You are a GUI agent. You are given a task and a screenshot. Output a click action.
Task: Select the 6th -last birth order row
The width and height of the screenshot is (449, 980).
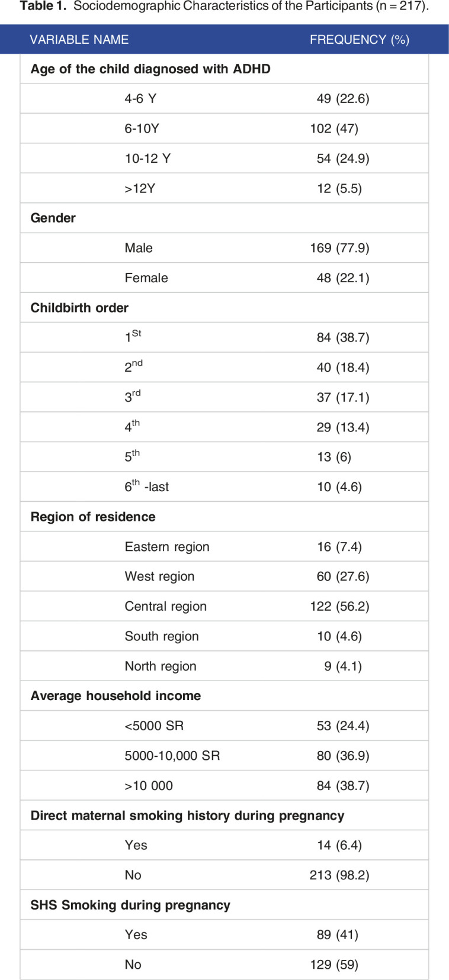(x=146, y=487)
